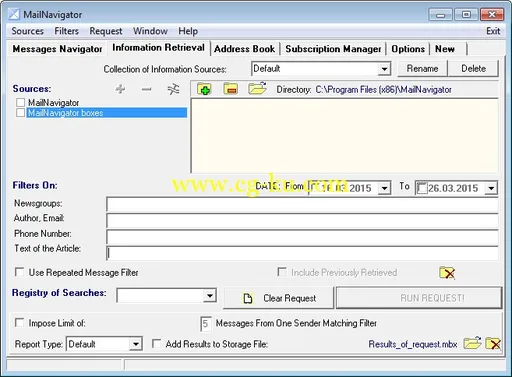Switch to Address Book tab
512x377 pixels.
click(244, 49)
